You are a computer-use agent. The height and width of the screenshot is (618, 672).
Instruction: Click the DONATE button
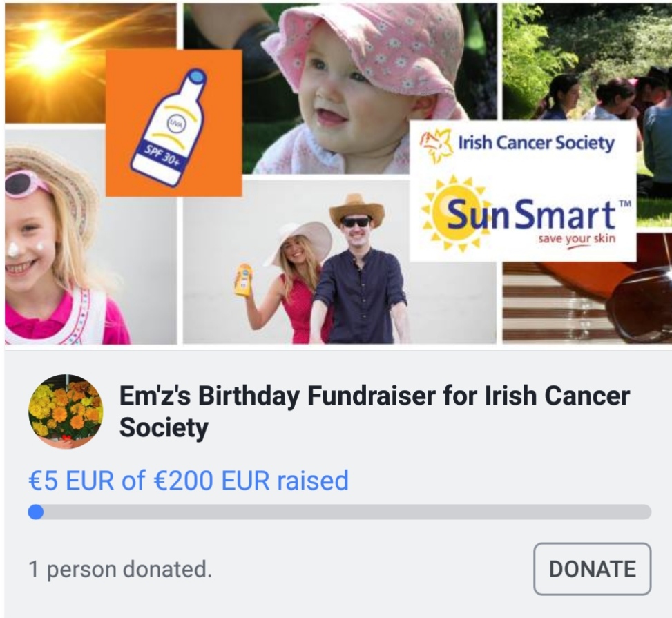[x=593, y=569]
